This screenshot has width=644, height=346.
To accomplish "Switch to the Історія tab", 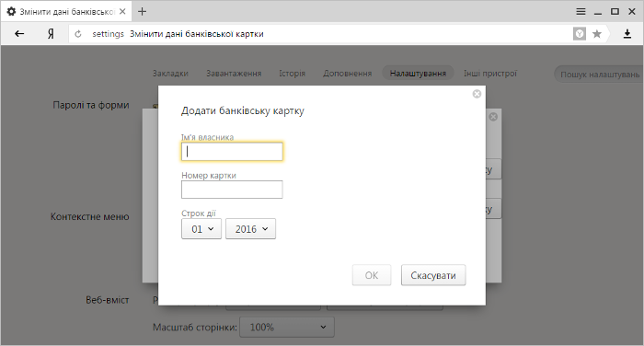I will coord(292,73).
